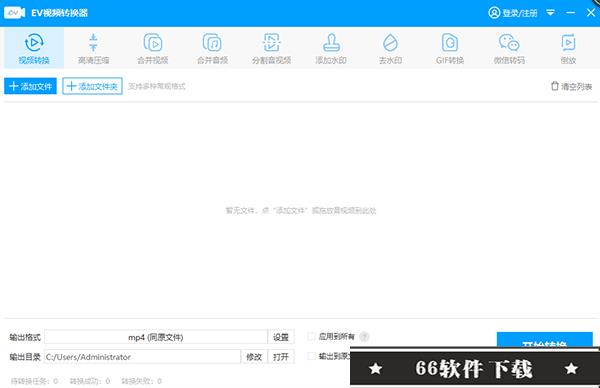This screenshot has height=388, width=600.
Task: Open the 输出格式 mp4 format field
Action: pyautogui.click(x=156, y=337)
